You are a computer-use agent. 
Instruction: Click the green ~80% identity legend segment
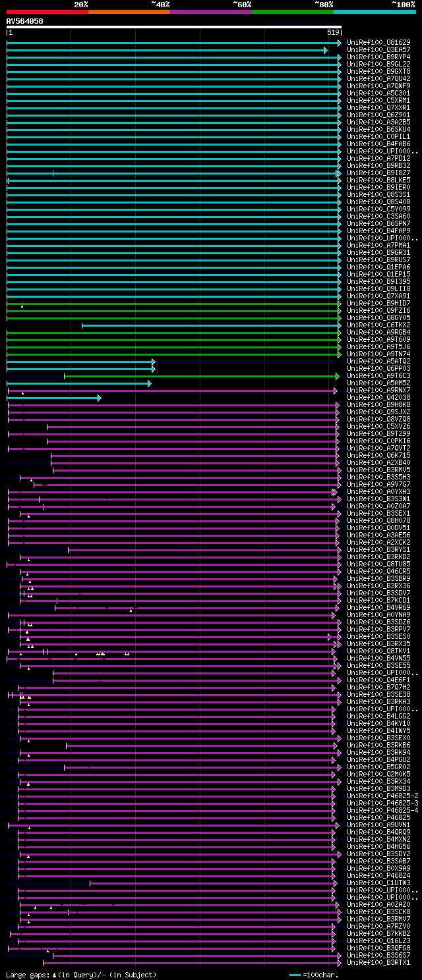coord(293,12)
